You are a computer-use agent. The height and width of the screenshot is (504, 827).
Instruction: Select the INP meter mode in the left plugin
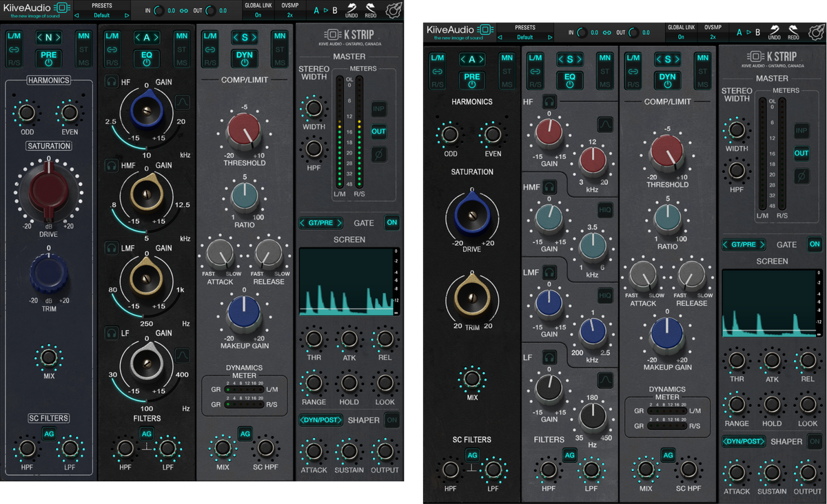coord(379,109)
